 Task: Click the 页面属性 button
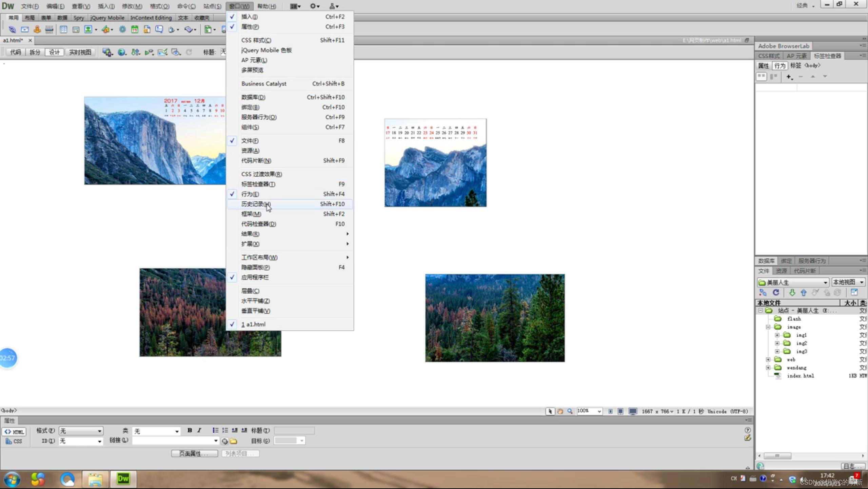click(x=194, y=453)
